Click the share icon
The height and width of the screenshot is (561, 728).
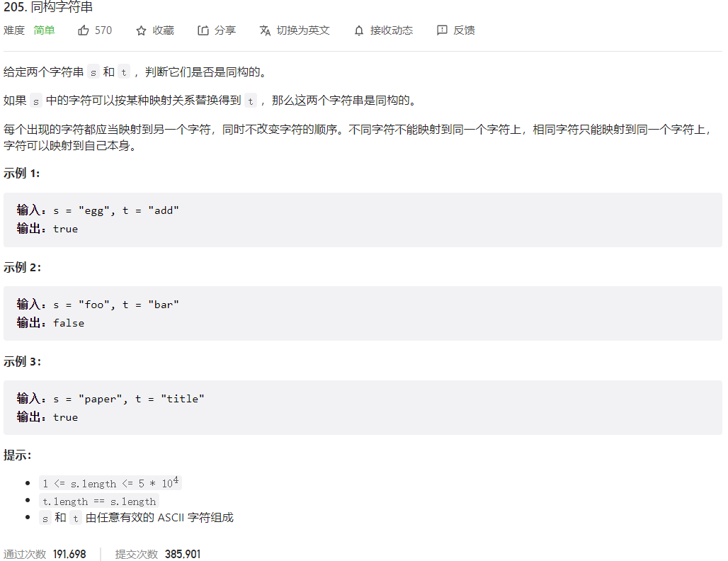(203, 30)
